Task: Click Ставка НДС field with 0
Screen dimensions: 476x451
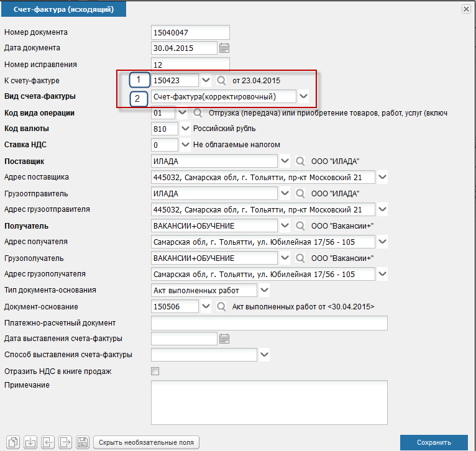Action: click(x=165, y=145)
